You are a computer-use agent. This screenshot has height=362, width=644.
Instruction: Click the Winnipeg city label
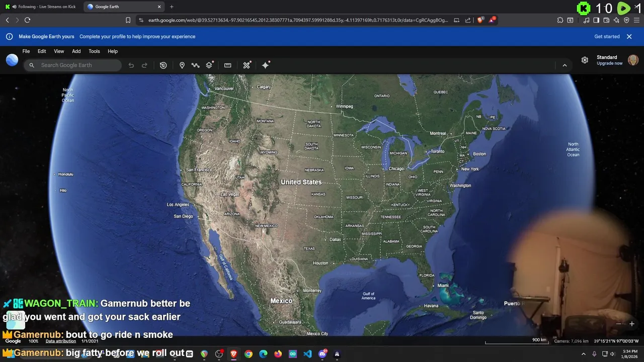point(345,107)
